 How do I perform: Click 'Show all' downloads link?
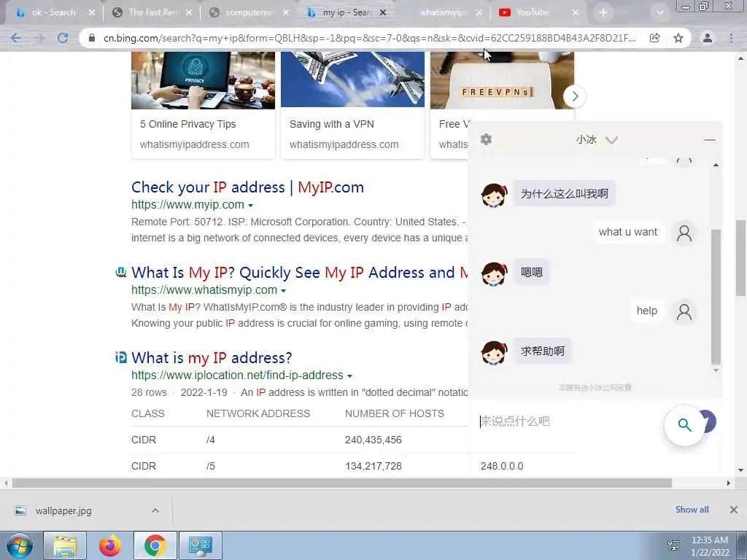692,510
